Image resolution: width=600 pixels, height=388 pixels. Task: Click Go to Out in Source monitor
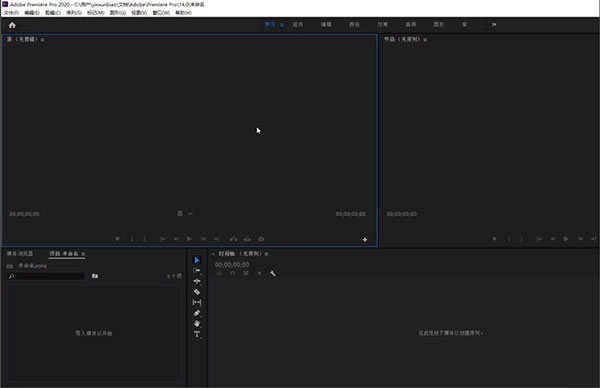click(217, 239)
